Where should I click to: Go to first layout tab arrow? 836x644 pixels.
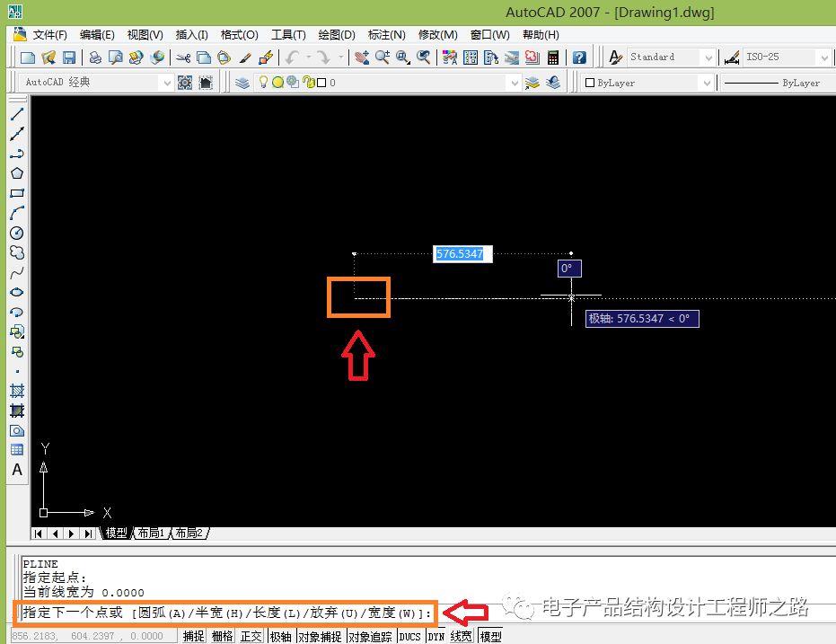(x=39, y=534)
